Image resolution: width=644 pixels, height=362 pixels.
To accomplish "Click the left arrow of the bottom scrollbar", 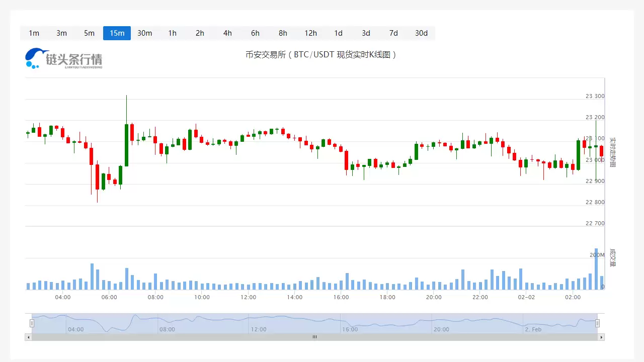I will coord(29,337).
